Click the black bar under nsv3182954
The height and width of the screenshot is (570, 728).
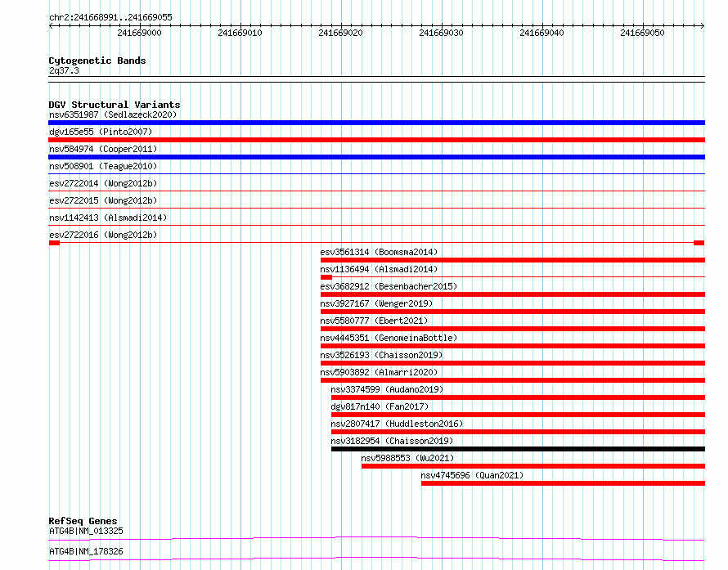(518, 449)
